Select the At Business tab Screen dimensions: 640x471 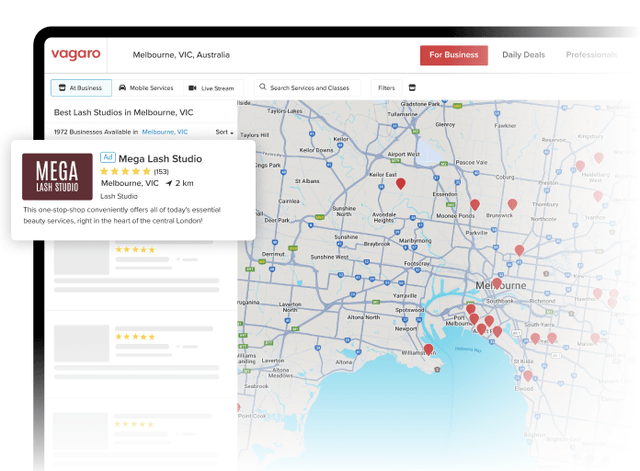[x=81, y=88]
